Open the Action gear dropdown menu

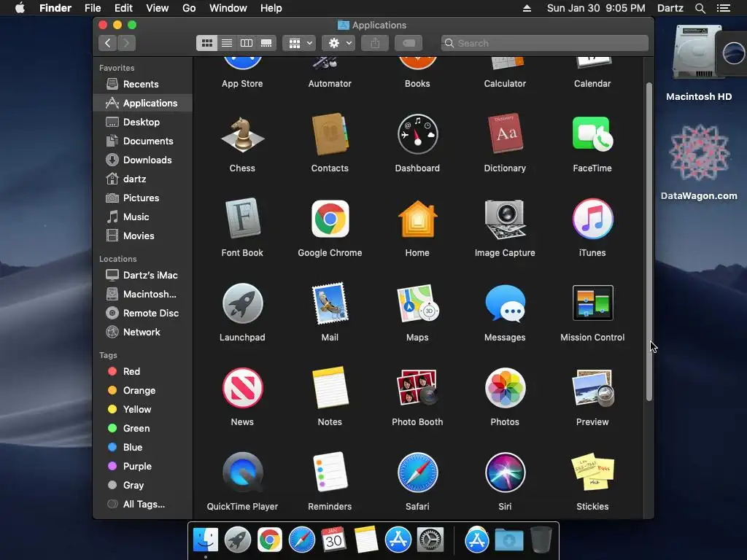click(x=338, y=43)
